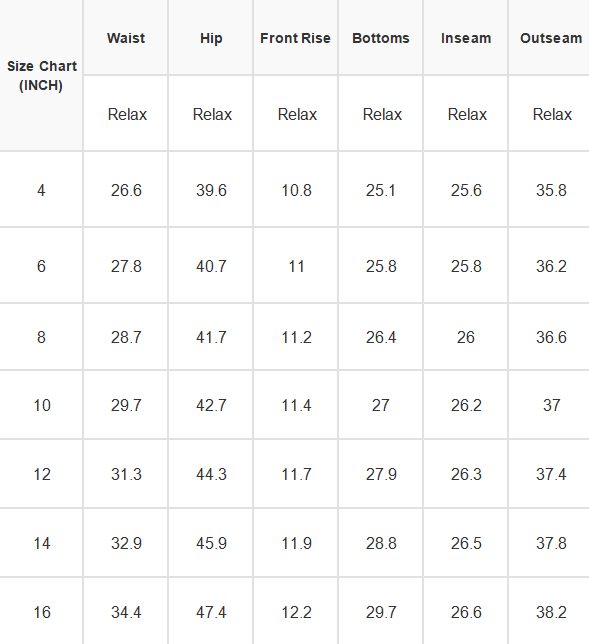The height and width of the screenshot is (644, 589).
Task: Click the Relax cell under Outseam
Action: (552, 114)
